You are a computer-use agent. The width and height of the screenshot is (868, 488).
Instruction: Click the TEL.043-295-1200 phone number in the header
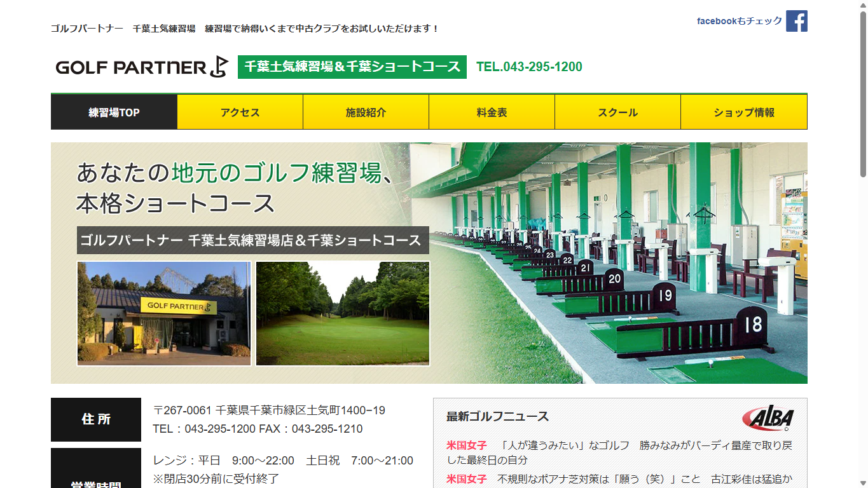pos(529,67)
